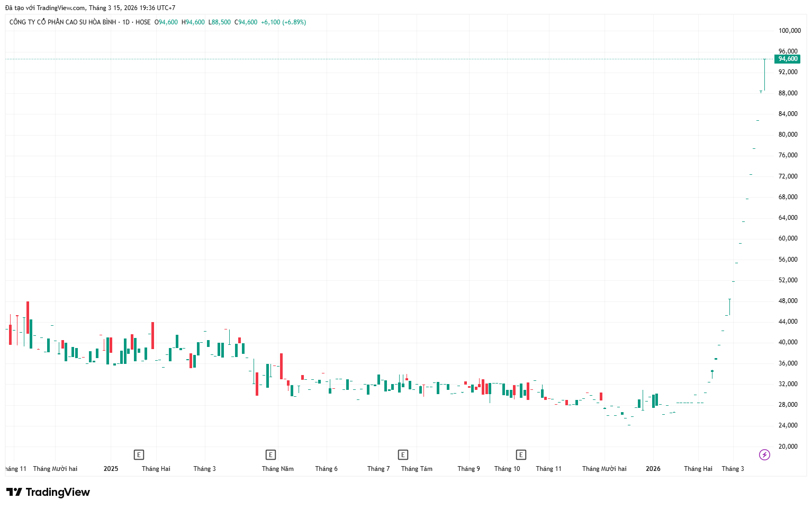812x508 pixels.
Task: Click the "Đã tạo với TradingView.com" header text
Action: click(x=45, y=8)
